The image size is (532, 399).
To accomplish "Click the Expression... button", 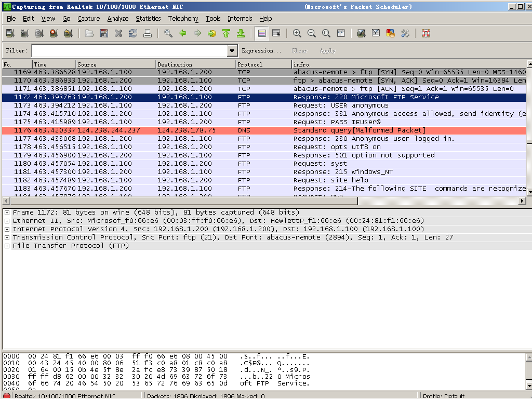I will tap(262, 51).
